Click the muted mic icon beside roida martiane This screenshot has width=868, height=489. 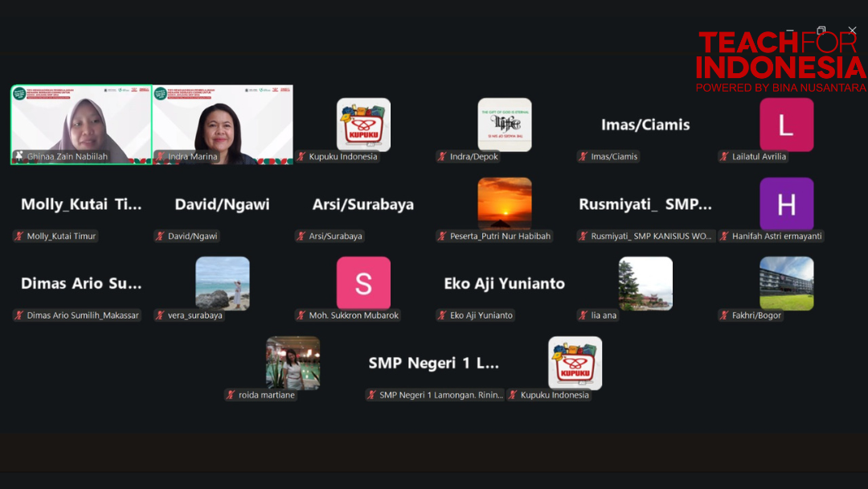[231, 395]
